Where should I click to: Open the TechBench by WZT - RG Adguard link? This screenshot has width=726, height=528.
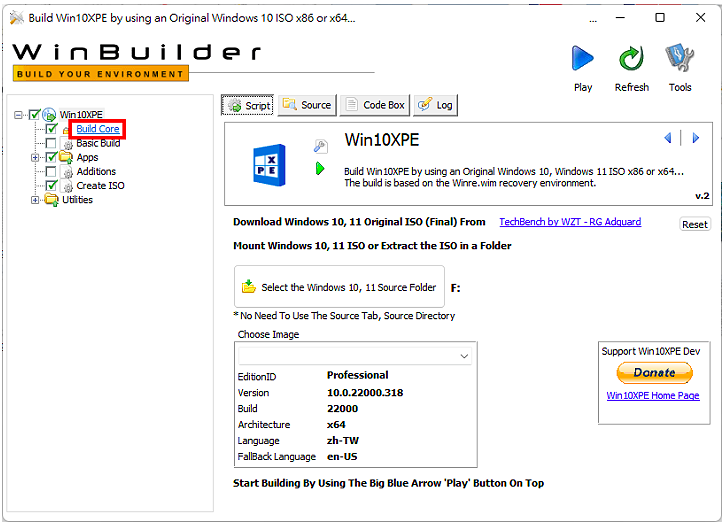[570, 222]
